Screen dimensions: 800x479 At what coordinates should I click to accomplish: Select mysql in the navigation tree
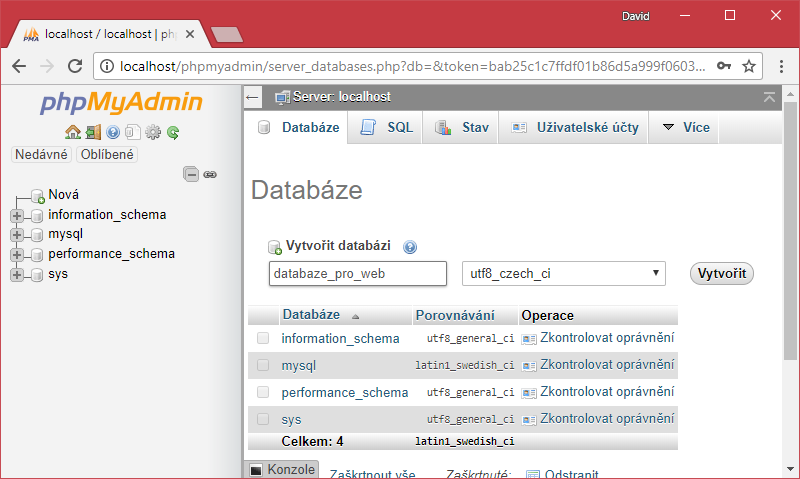coord(65,234)
